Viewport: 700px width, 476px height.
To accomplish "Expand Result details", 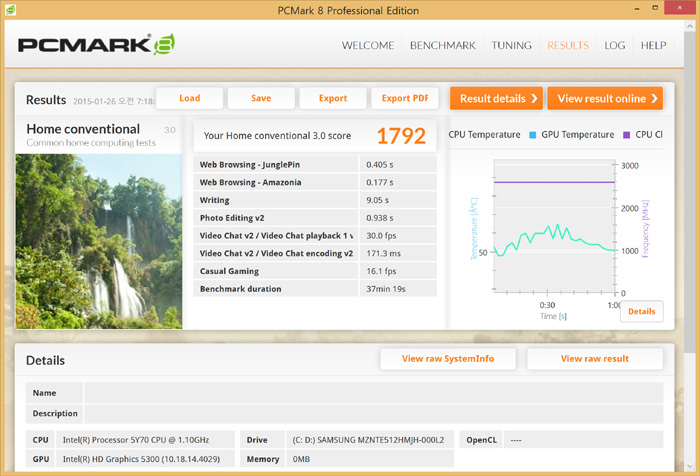I will click(x=496, y=98).
